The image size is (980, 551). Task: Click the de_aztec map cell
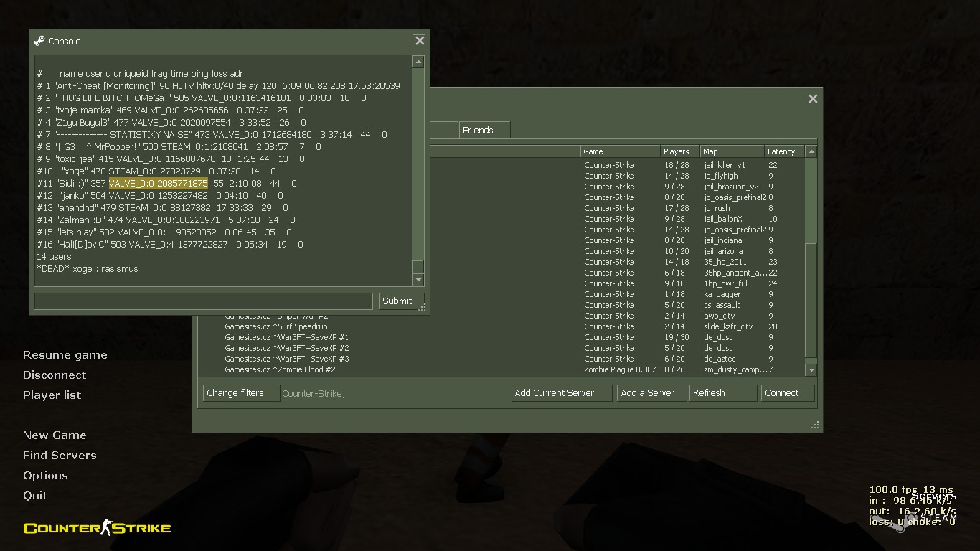pyautogui.click(x=720, y=359)
